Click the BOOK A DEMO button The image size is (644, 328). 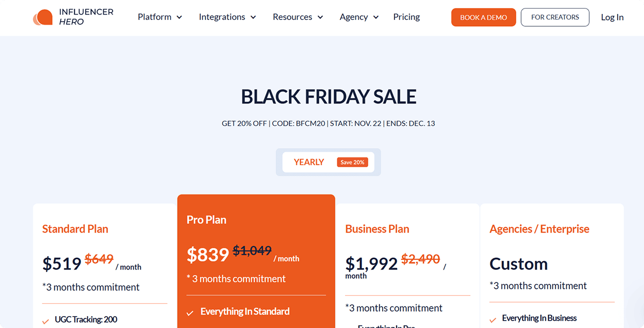pos(484,17)
